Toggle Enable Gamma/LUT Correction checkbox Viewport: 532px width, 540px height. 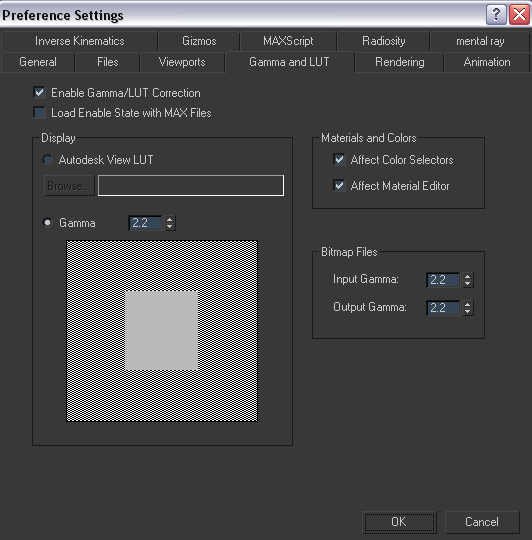[x=39, y=92]
